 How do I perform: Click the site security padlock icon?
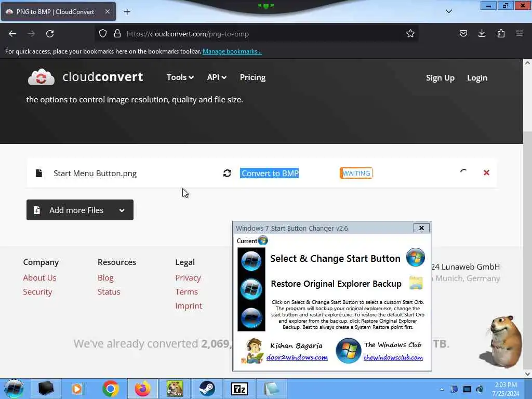pyautogui.click(x=117, y=33)
